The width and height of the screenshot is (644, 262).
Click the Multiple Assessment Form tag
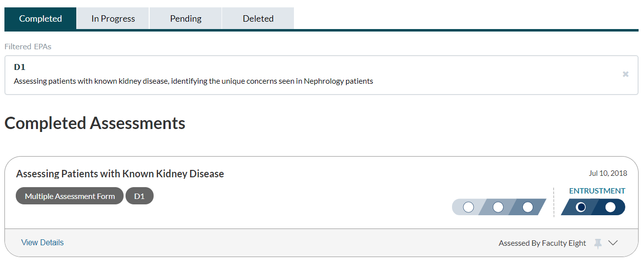[x=70, y=196]
